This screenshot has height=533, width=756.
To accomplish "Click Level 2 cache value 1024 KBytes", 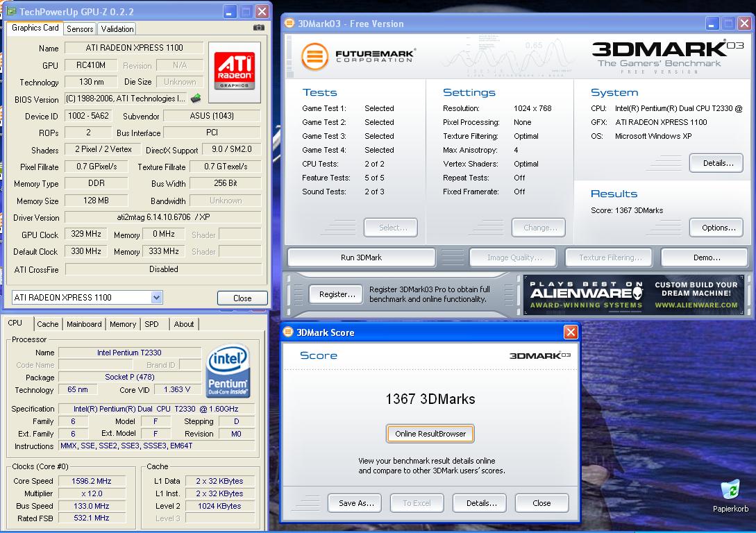I will (x=219, y=506).
